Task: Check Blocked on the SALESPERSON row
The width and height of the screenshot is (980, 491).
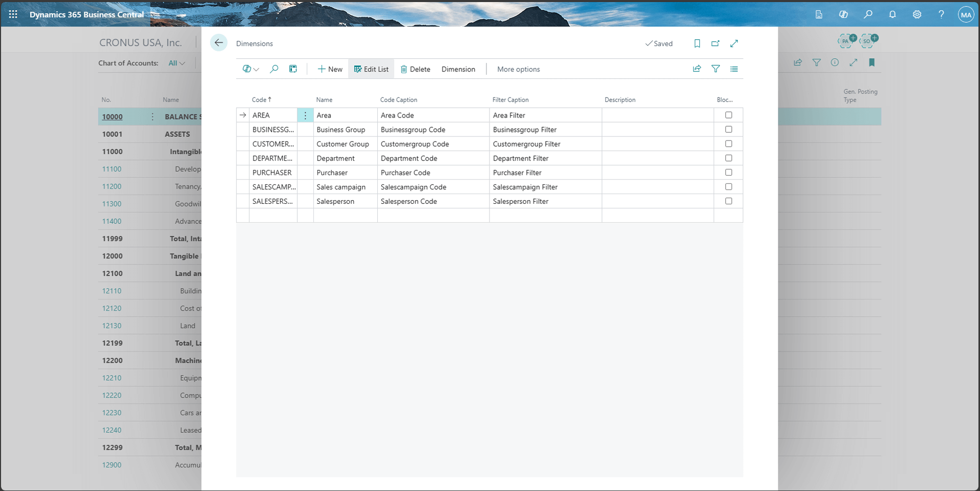Action: tap(729, 201)
